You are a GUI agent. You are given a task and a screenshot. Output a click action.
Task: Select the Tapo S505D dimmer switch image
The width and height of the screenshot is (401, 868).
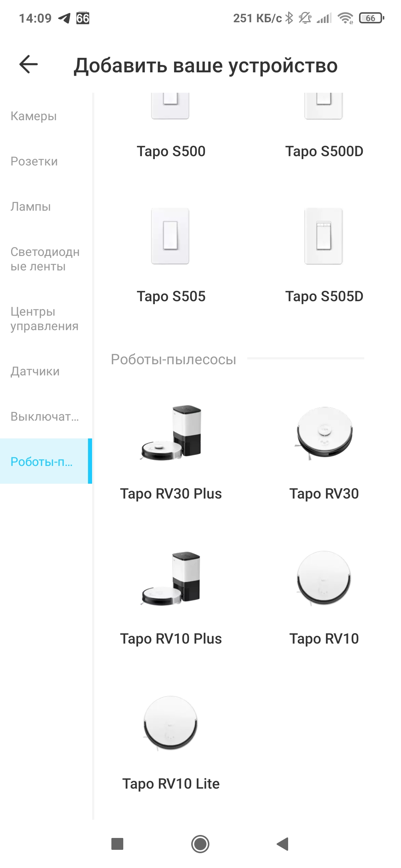tap(324, 236)
